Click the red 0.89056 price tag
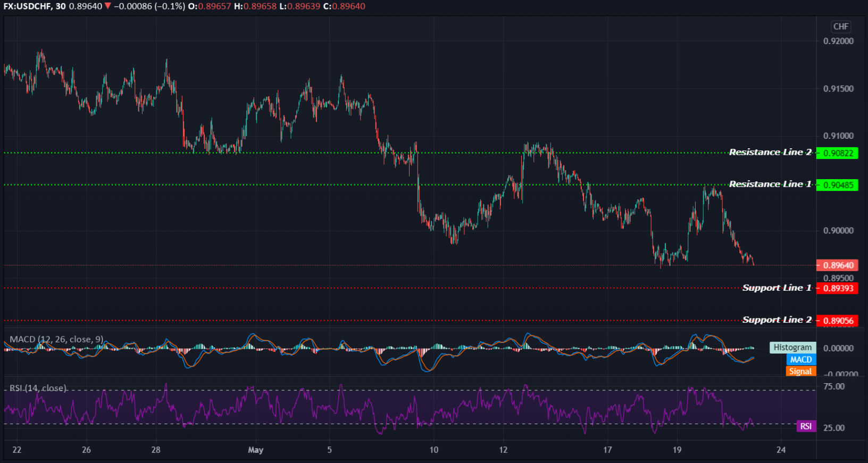868x463 pixels. pyautogui.click(x=837, y=321)
